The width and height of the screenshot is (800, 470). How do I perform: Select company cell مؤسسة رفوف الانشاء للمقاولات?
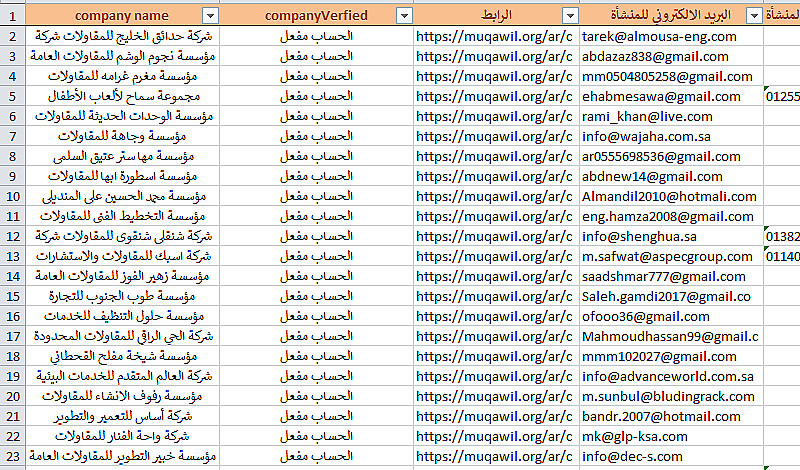(x=122, y=396)
